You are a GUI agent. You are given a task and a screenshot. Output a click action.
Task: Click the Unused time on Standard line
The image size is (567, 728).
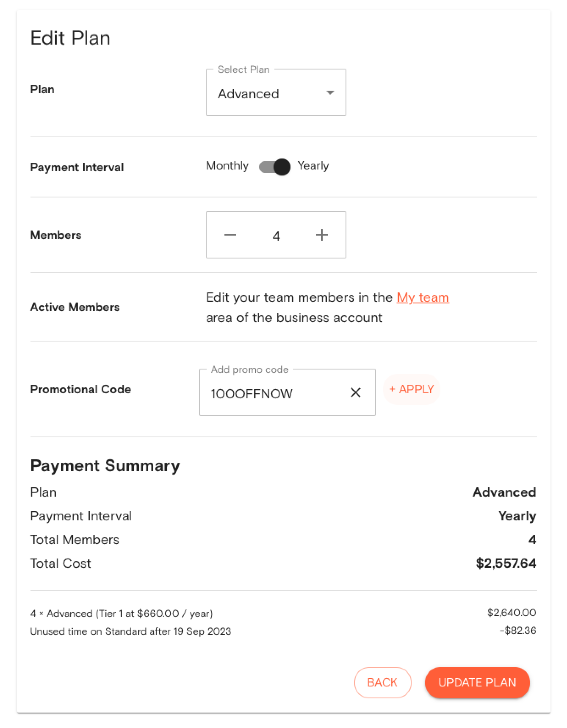pyautogui.click(x=130, y=631)
